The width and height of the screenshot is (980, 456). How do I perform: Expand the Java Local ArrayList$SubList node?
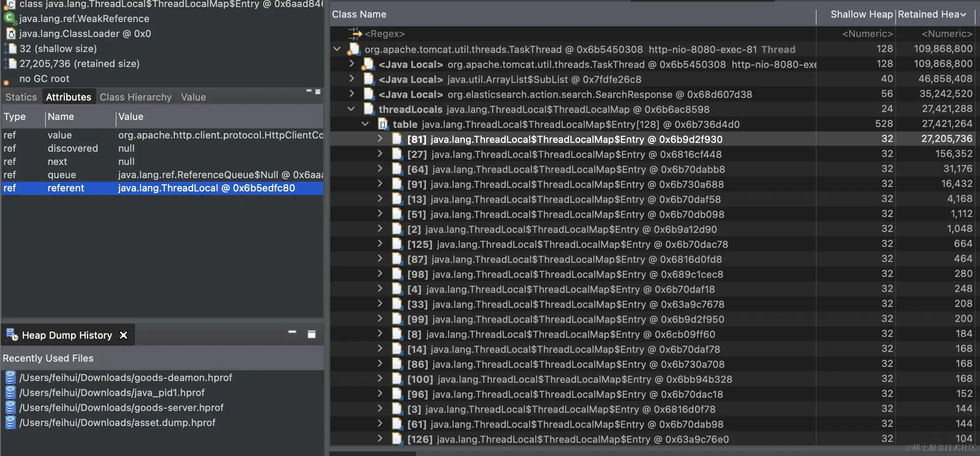[351, 78]
